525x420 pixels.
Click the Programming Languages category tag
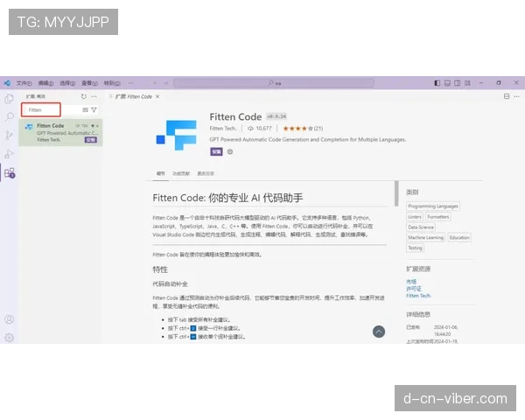pyautogui.click(x=433, y=206)
